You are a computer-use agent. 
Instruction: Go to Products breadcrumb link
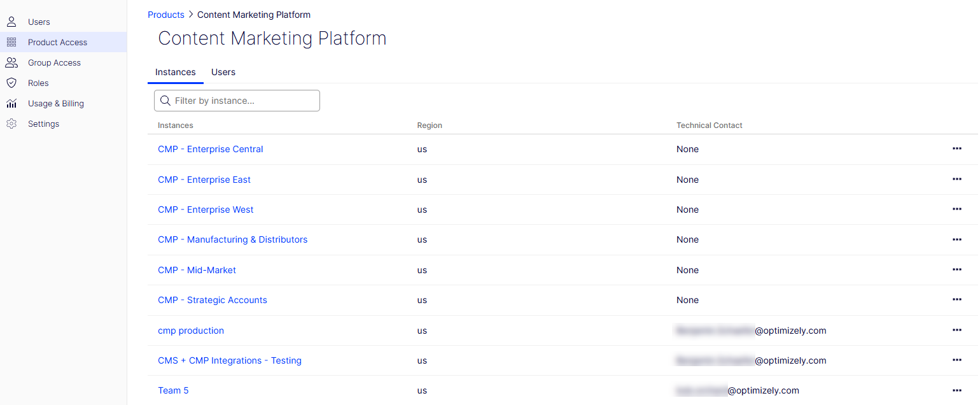166,15
